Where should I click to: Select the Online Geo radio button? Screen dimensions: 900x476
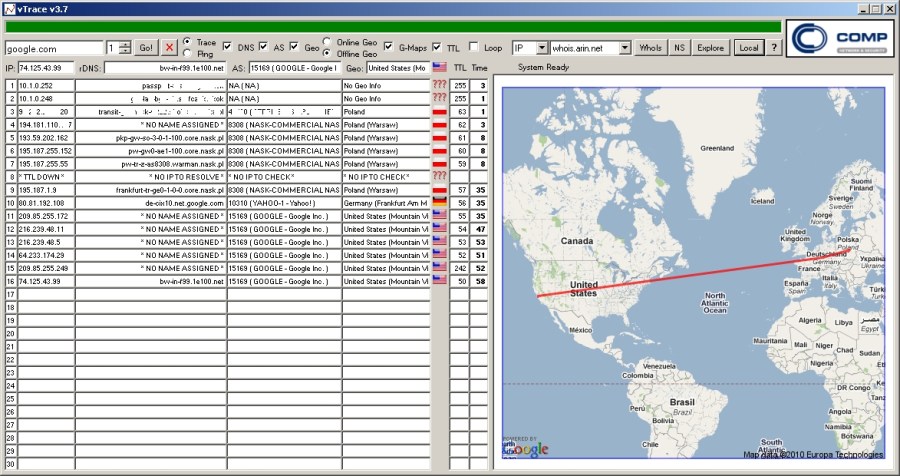coord(327,42)
